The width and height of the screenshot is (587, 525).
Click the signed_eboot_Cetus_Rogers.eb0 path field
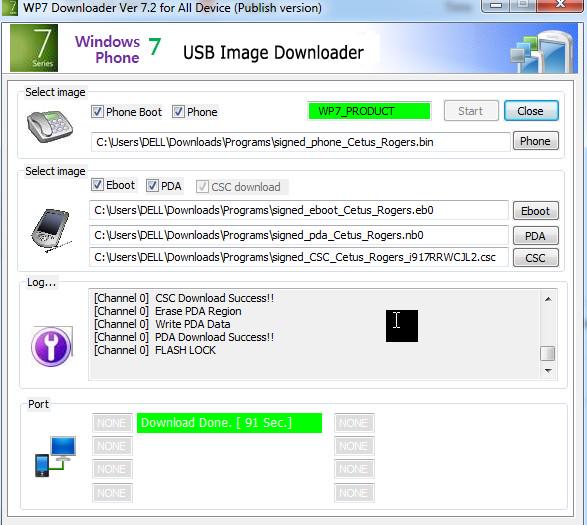point(298,210)
